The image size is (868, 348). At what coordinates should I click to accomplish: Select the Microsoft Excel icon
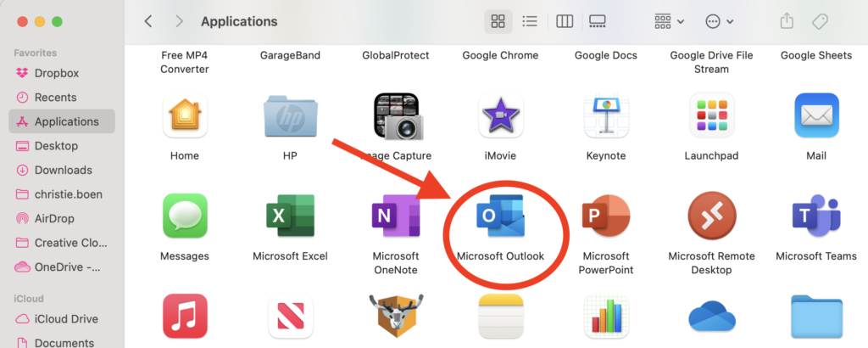[x=290, y=216]
